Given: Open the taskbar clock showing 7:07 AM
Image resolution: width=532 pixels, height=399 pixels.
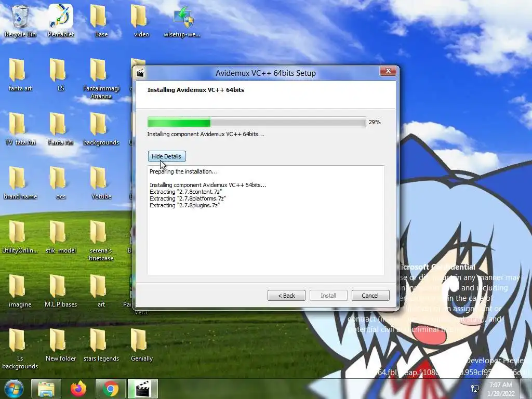Looking at the screenshot, I should pyautogui.click(x=501, y=389).
